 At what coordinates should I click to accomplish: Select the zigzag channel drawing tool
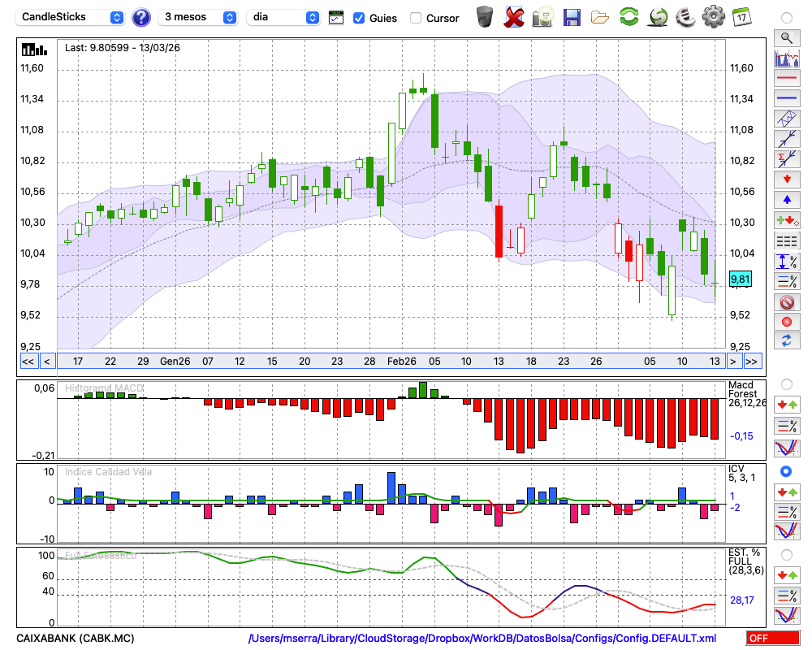[787, 119]
